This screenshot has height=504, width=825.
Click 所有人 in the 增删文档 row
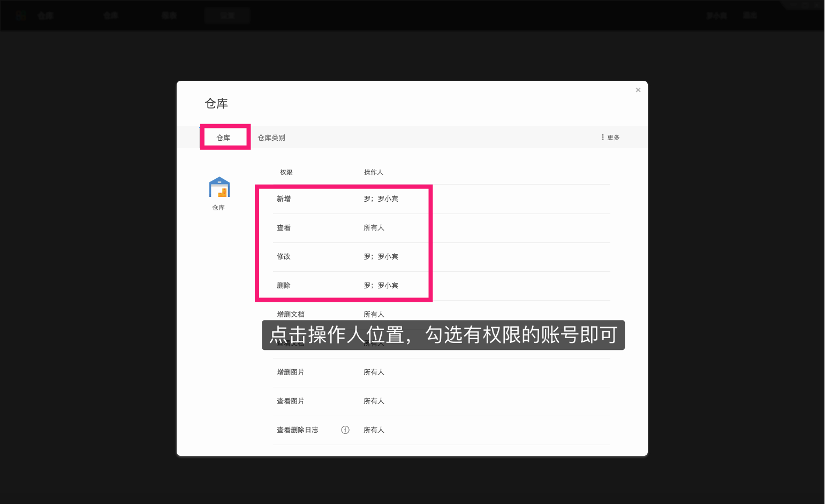pyautogui.click(x=374, y=314)
